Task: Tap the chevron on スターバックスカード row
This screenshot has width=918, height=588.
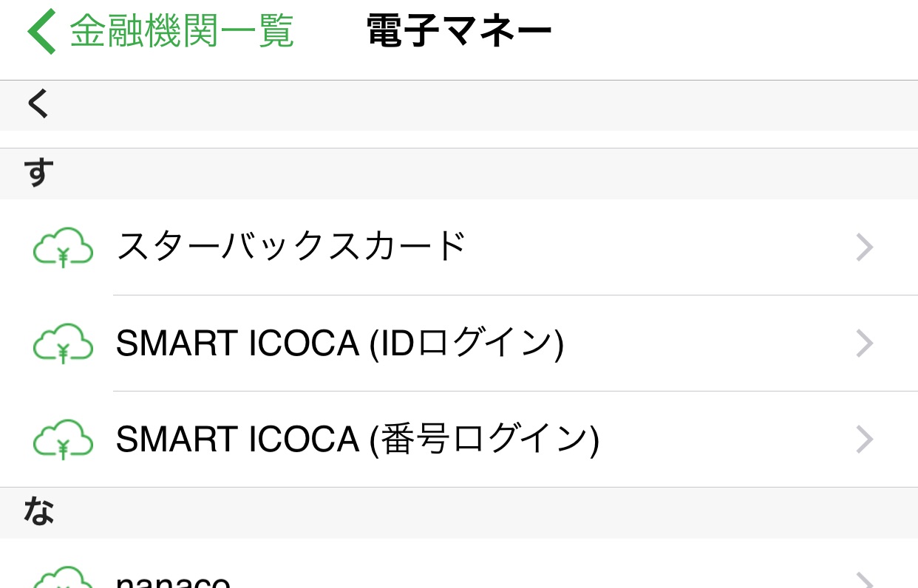Action: click(865, 247)
